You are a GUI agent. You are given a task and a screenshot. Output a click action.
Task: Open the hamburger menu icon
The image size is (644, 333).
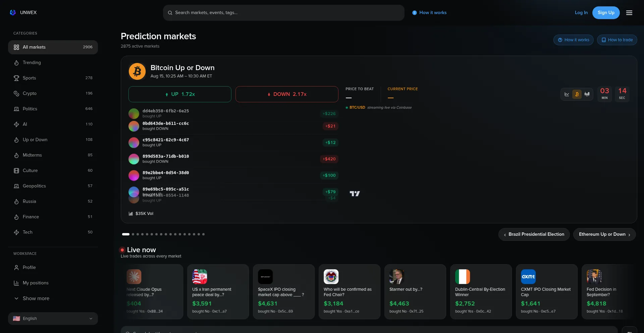coord(629,13)
